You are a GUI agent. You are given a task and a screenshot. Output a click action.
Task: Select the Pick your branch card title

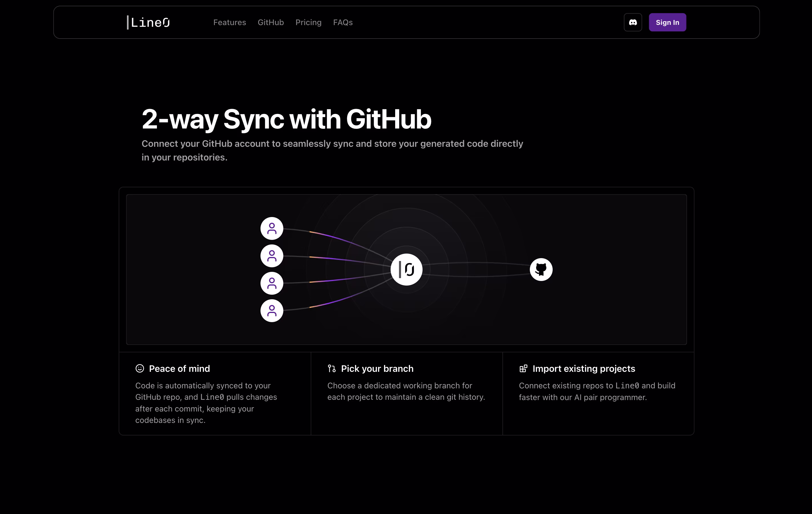(x=377, y=369)
